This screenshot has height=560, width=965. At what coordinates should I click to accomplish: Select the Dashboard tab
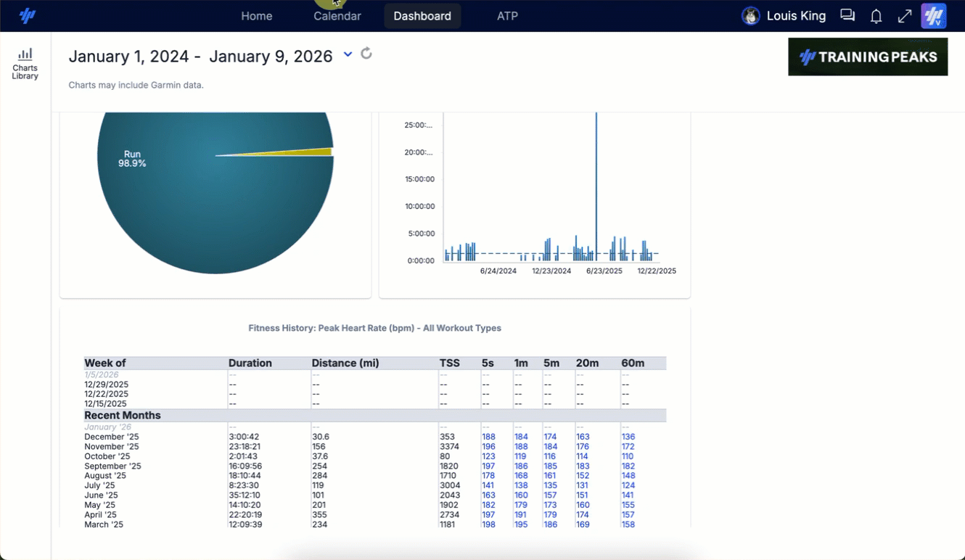click(422, 16)
